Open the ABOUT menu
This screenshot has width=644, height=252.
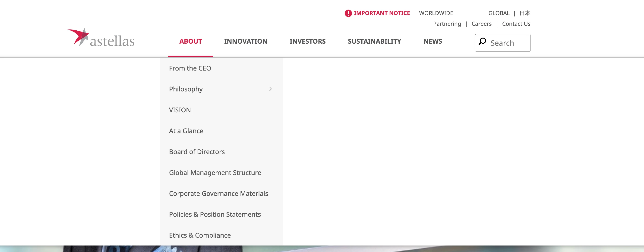point(190,41)
